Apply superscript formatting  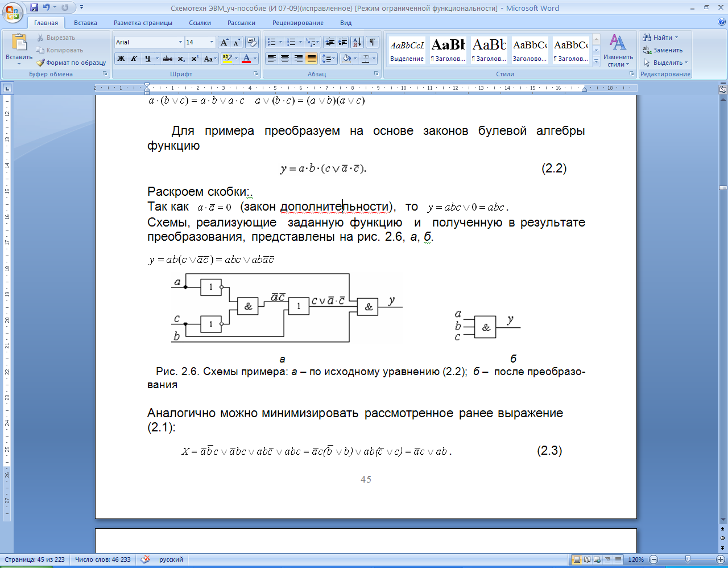pos(194,59)
